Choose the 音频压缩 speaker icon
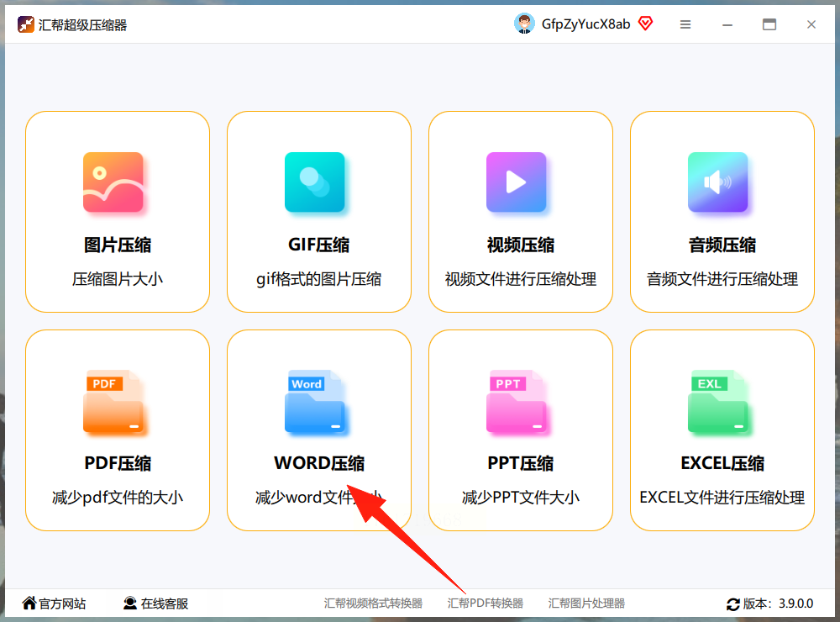Screen dimensions: 840x622 (718, 182)
